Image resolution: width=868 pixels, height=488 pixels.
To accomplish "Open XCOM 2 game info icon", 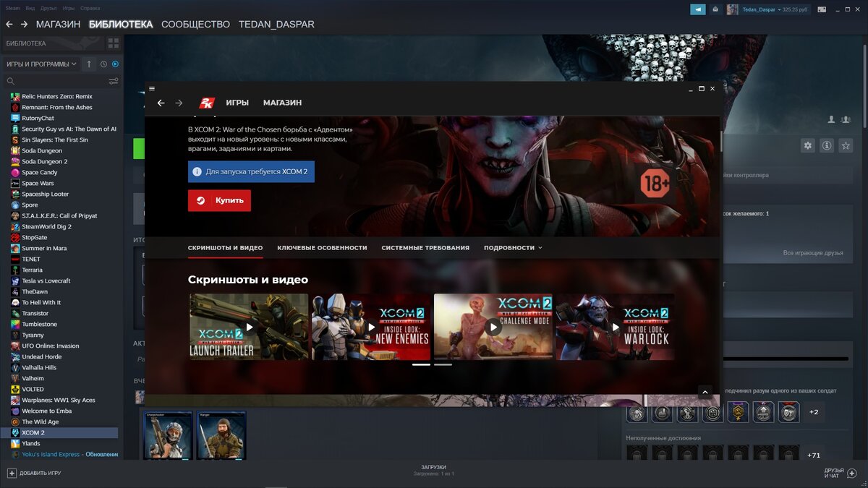I will coord(827,145).
